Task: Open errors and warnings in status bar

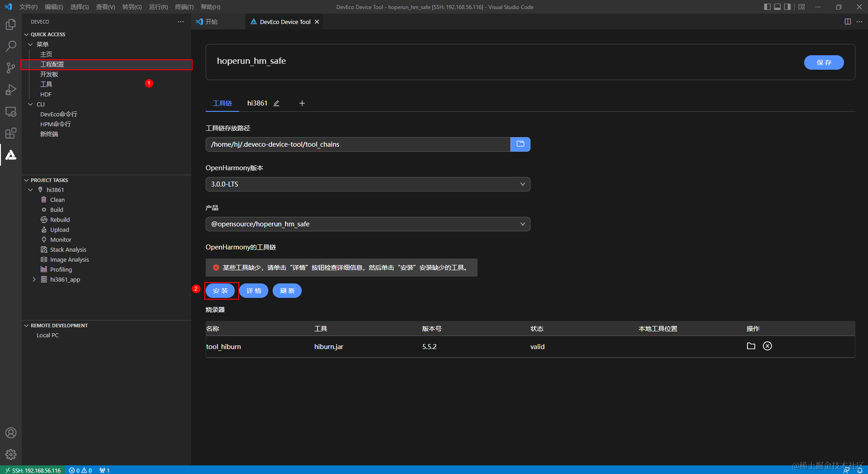Action: (80, 470)
